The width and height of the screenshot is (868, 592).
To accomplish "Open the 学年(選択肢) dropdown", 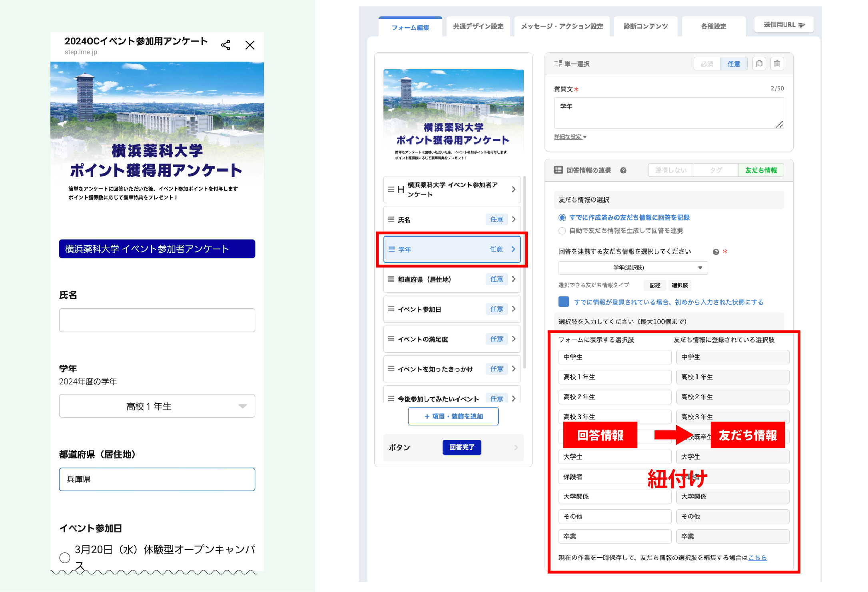I will [x=633, y=268].
